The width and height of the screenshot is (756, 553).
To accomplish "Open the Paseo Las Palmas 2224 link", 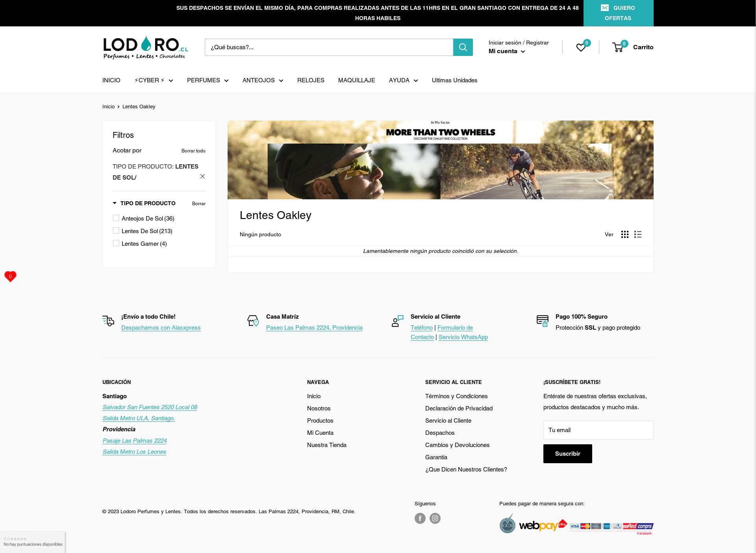I will click(x=314, y=328).
